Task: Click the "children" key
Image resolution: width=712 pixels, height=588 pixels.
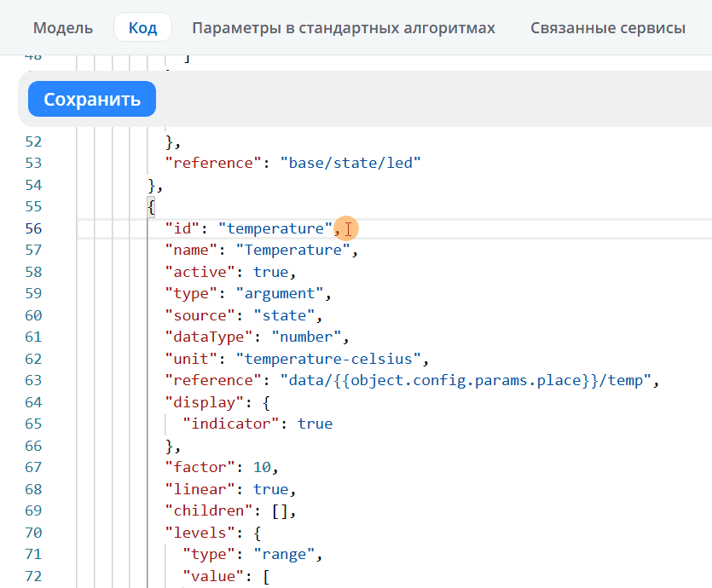Action: tap(208, 511)
